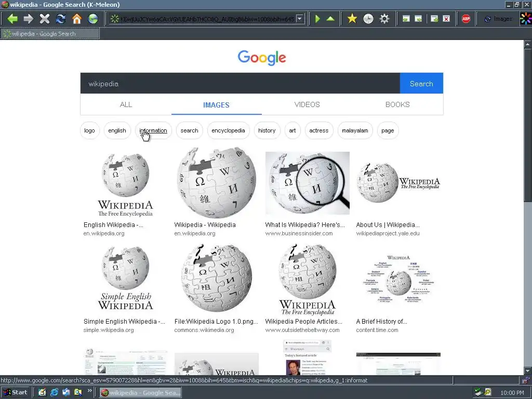Filter images by 'encyclopedia' chip
This screenshot has height=399, width=532.
pos(229,130)
